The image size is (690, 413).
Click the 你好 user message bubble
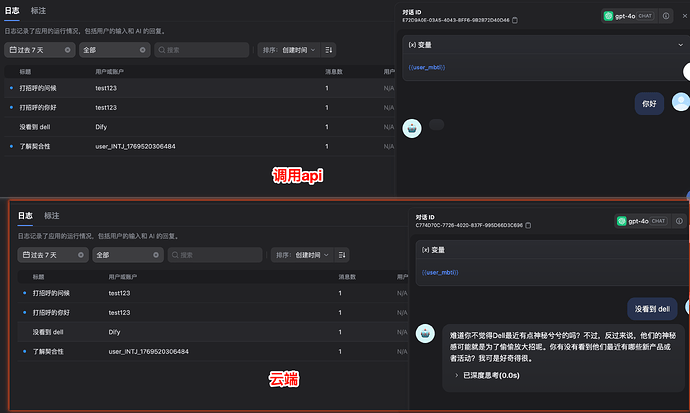[x=649, y=104]
